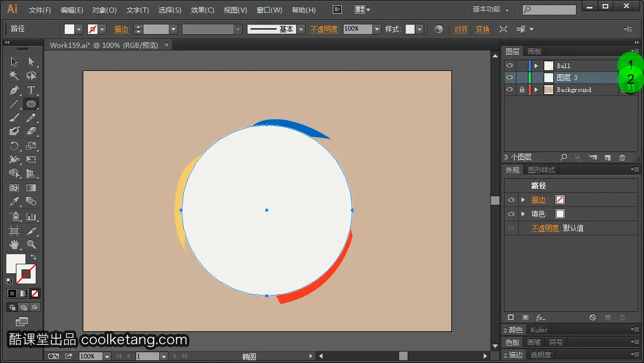Switch to 画板 tab
This screenshot has height=363, width=644.
pos(535,52)
